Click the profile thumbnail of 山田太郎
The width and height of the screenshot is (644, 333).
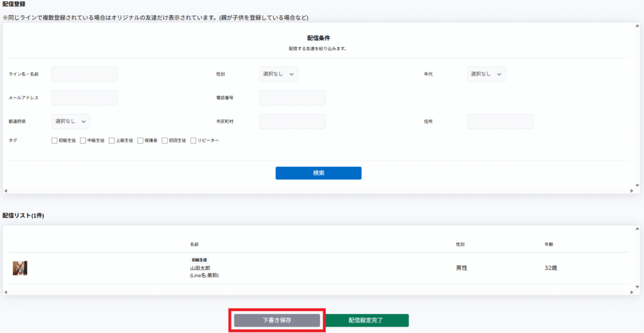coord(20,268)
